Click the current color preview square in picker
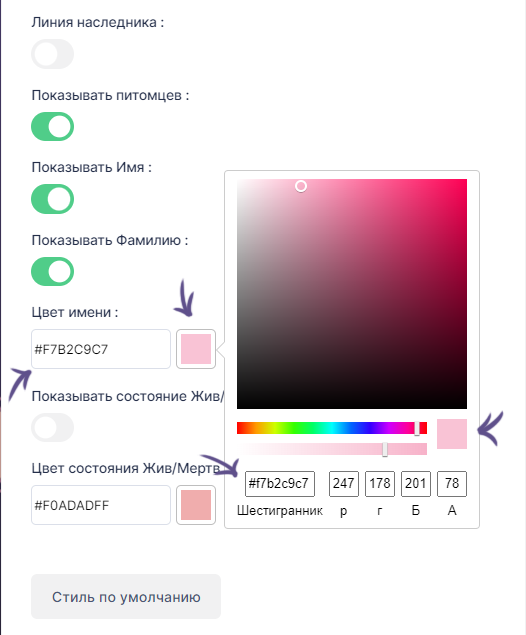Screen dimensions: 526x635 point(452,434)
